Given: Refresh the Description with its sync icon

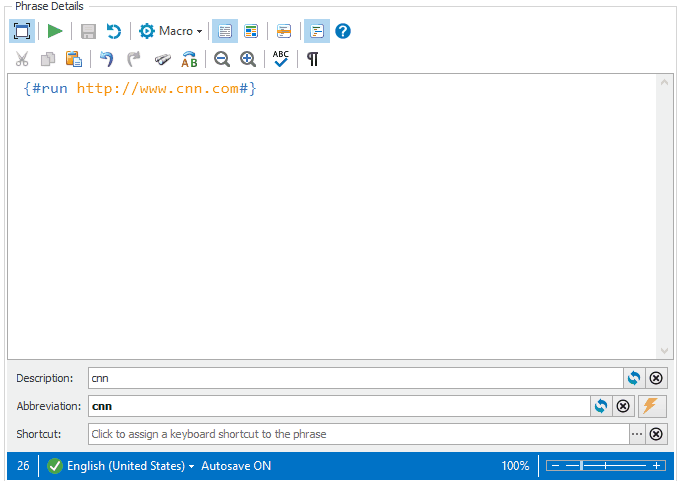Looking at the screenshot, I should 634,378.
